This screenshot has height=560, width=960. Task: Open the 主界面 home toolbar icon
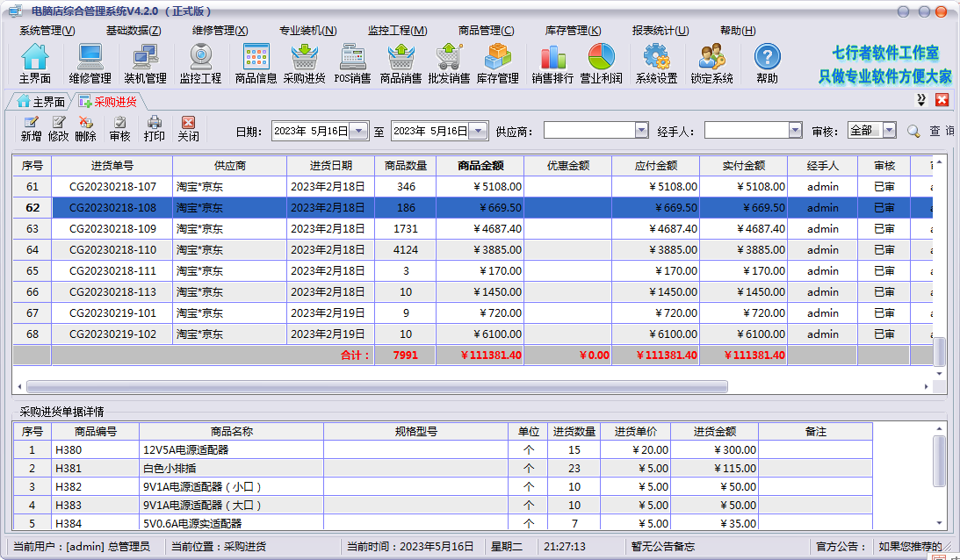point(35,64)
